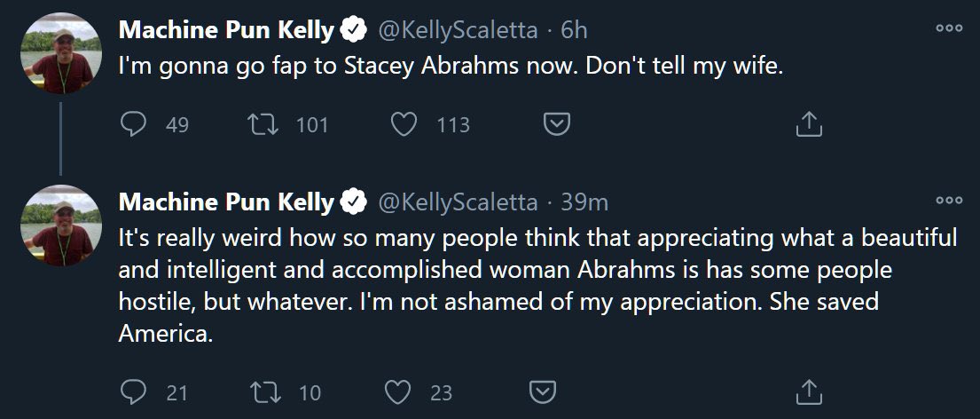Open the Pocket save icon on first tweet
The width and height of the screenshot is (980, 419).
[x=556, y=126]
